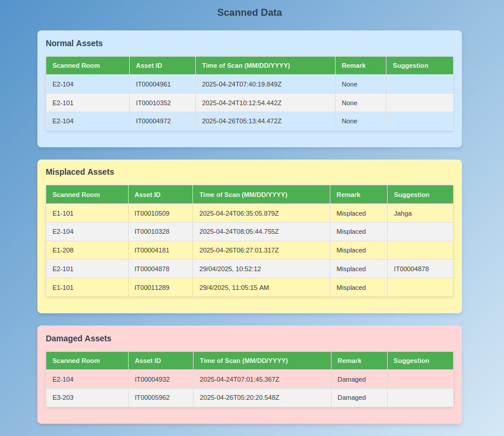Select the Misplaced Assets section heading

(80, 172)
